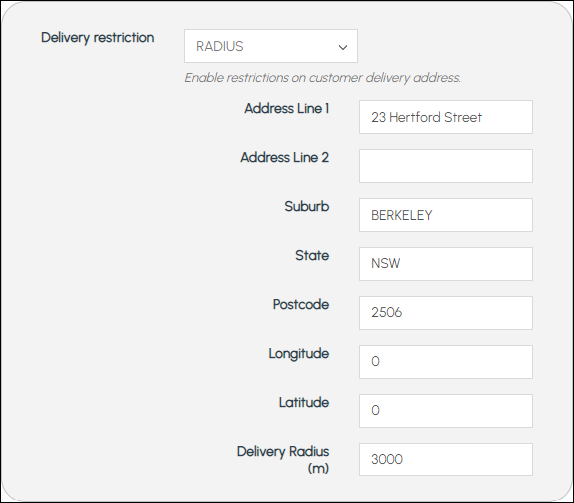574x503 pixels.
Task: Click into the Latitude input box
Action: pyautogui.click(x=446, y=411)
